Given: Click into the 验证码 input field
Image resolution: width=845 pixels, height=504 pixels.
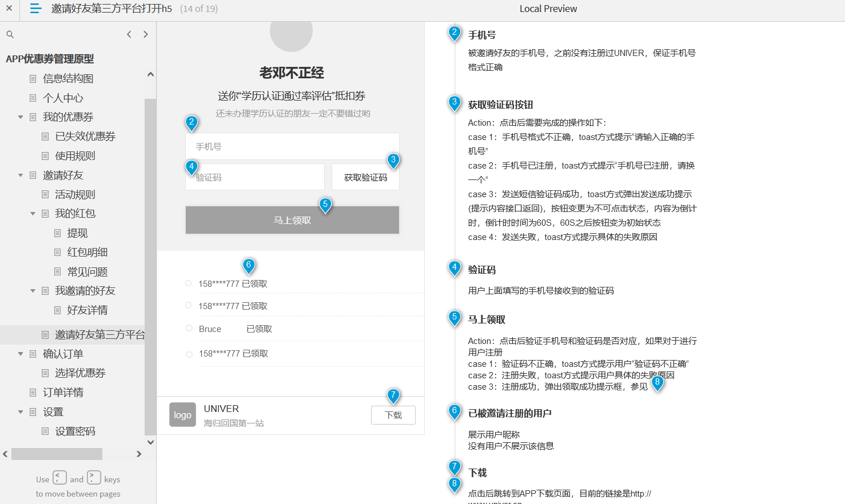Looking at the screenshot, I should tap(255, 177).
